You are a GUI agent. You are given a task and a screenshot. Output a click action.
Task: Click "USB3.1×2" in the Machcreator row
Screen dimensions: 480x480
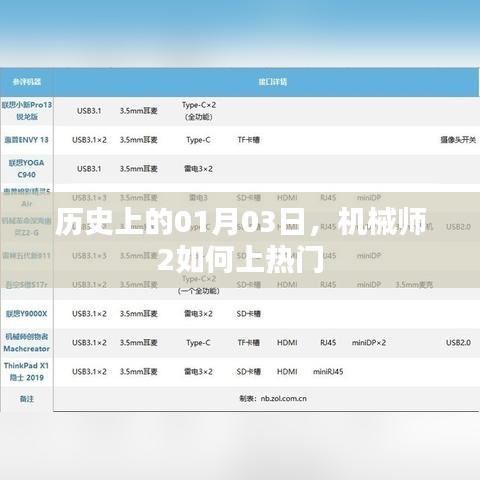[x=89, y=343]
